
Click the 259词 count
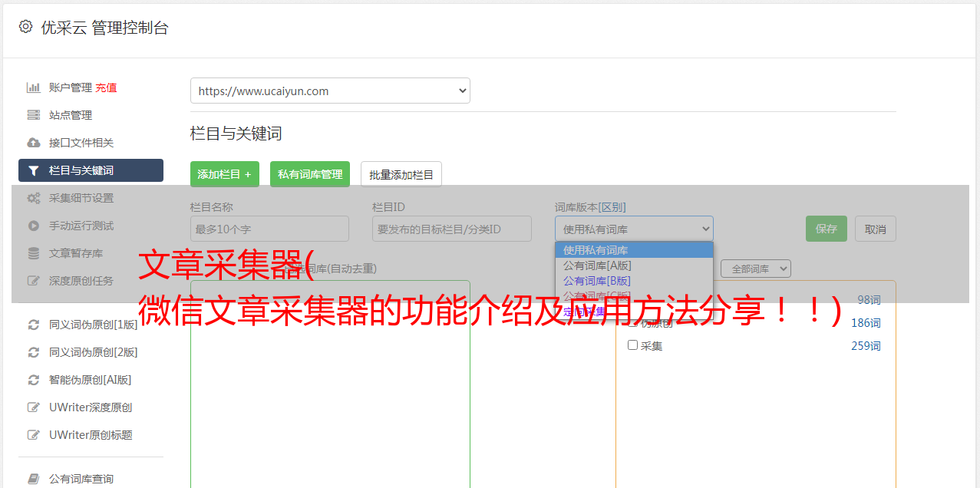tap(866, 346)
